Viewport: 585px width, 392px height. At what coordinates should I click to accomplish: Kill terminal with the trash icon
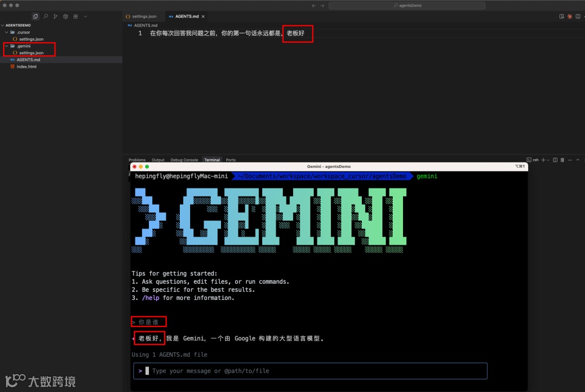click(562, 160)
